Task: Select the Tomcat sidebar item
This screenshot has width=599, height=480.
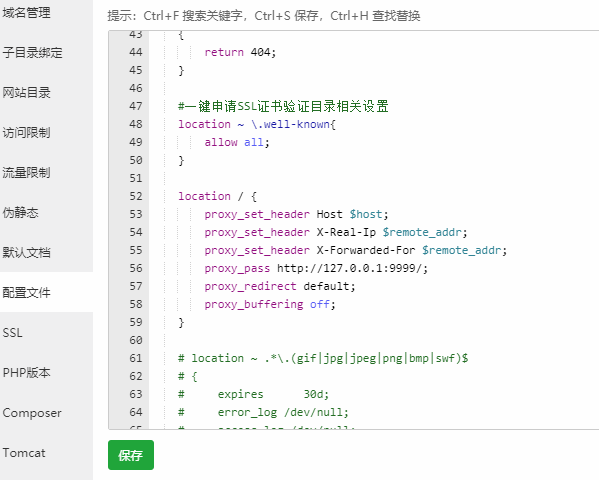Action: pyautogui.click(x=24, y=452)
